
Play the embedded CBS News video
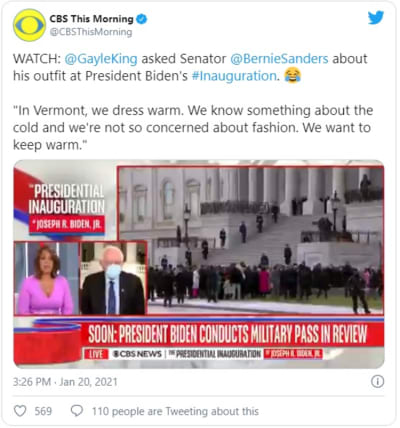pyautogui.click(x=199, y=264)
